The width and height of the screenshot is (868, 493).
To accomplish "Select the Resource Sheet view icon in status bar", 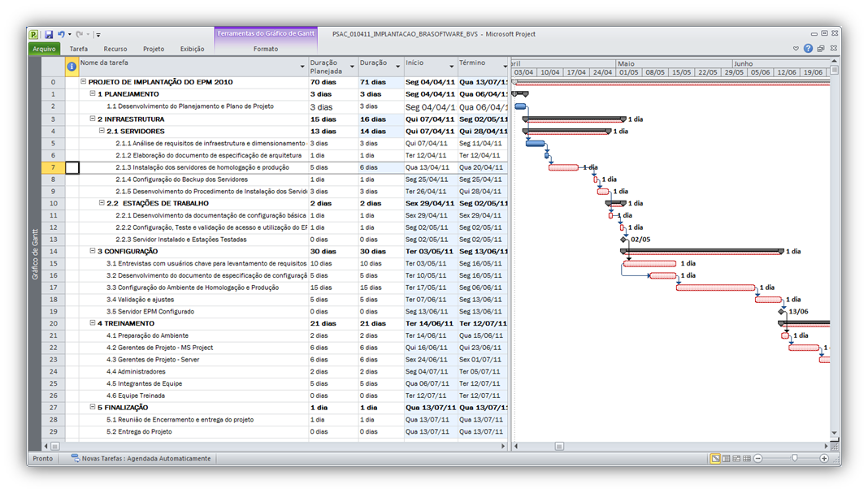I will 747,457.
